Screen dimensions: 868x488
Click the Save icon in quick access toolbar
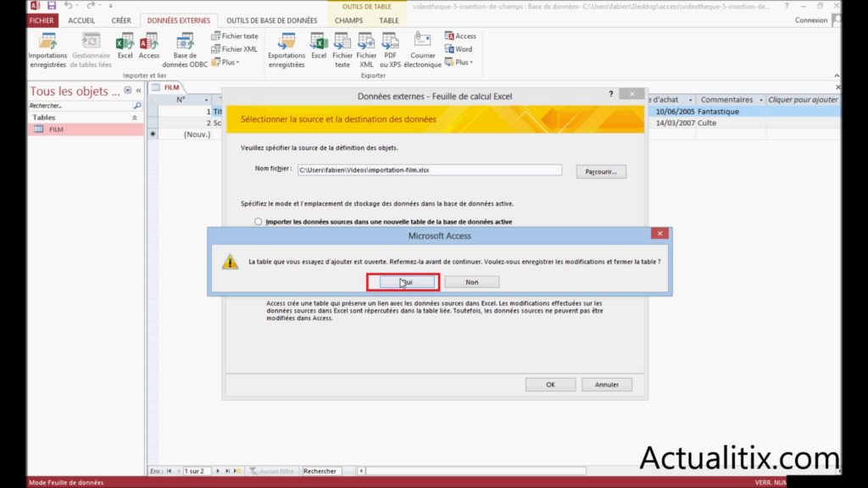click(52, 6)
